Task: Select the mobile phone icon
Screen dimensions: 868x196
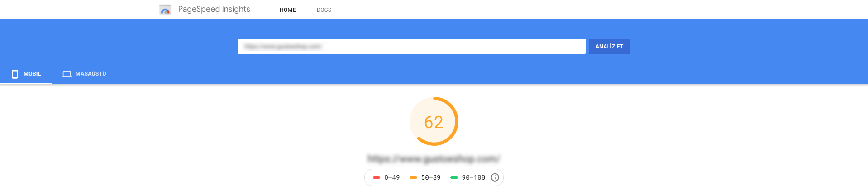Action: [15, 74]
